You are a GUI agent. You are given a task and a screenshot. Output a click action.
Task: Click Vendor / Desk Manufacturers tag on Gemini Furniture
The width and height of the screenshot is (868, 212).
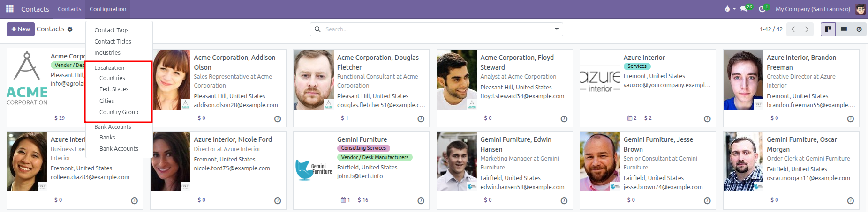click(x=375, y=157)
